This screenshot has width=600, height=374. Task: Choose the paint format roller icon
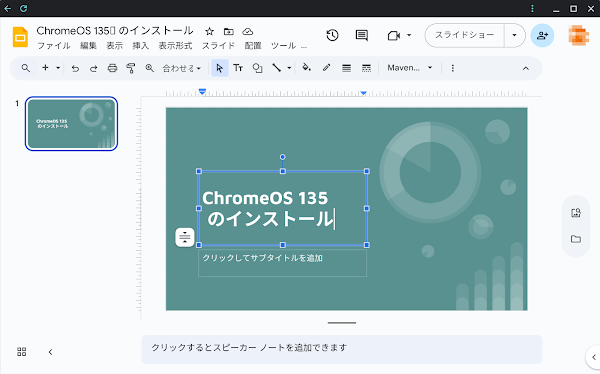(130, 68)
